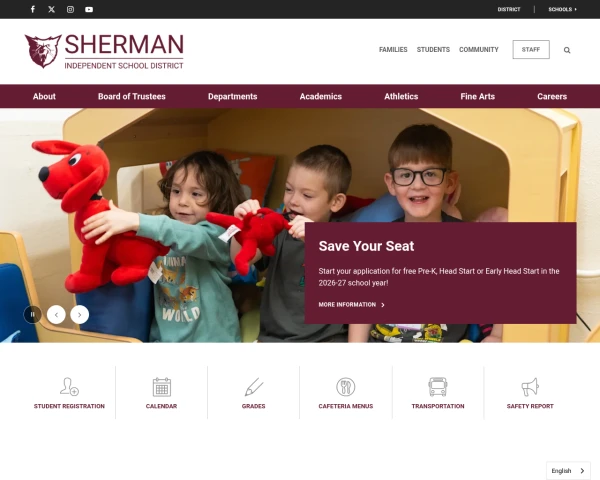Open the Cafeteria Menus icon
This screenshot has height=480, width=600.
(346, 387)
